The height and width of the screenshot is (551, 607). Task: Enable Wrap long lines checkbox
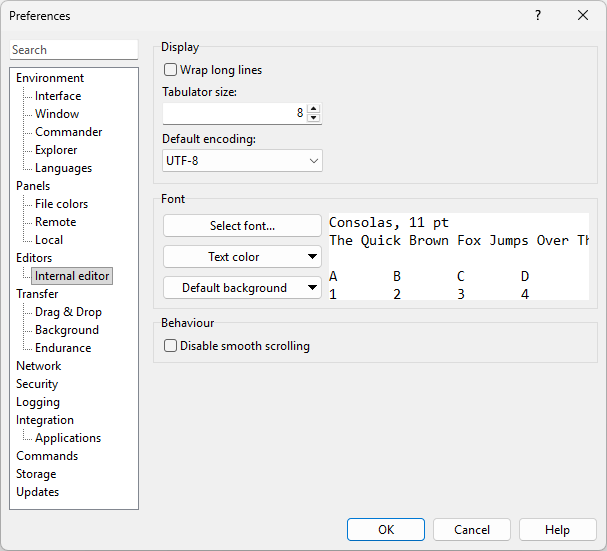point(171,70)
